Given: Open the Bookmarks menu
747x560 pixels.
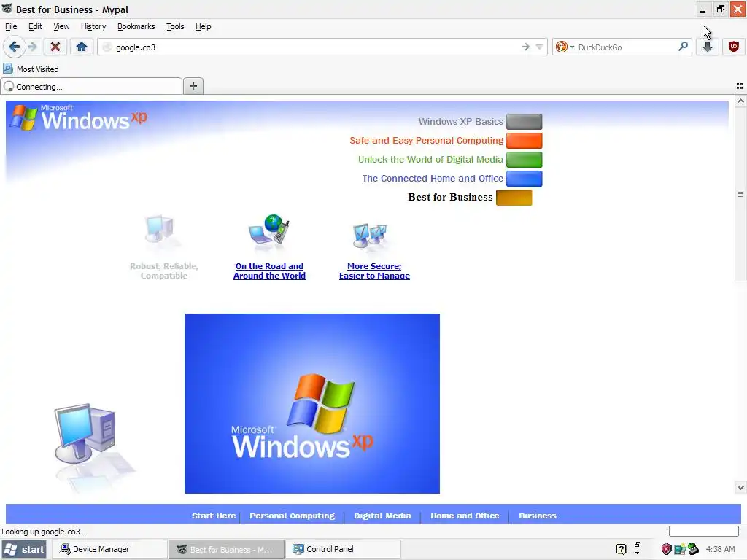Looking at the screenshot, I should [x=136, y=26].
